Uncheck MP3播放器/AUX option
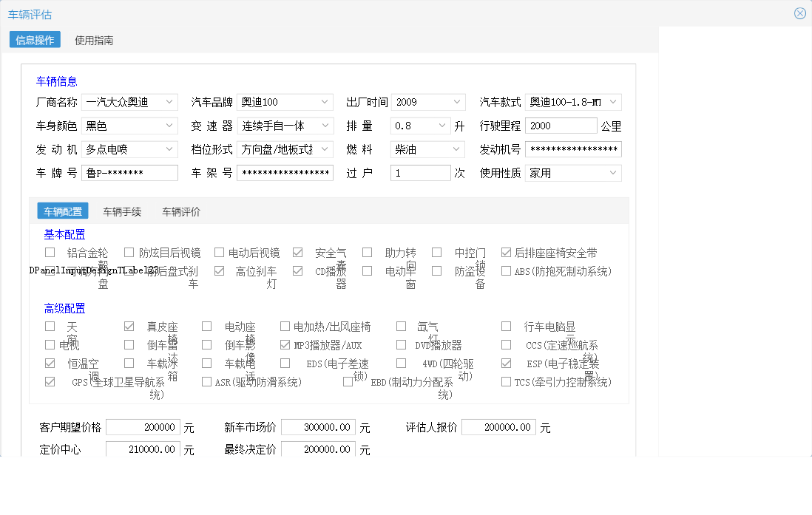Image resolution: width=812 pixels, height=515 pixels. click(x=284, y=344)
